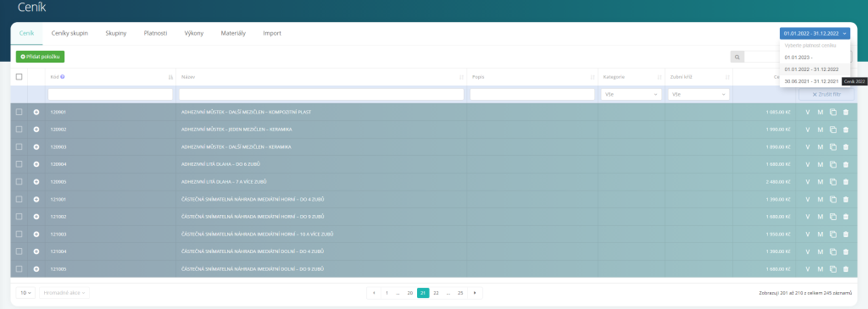Click the Přidat položku button

40,57
